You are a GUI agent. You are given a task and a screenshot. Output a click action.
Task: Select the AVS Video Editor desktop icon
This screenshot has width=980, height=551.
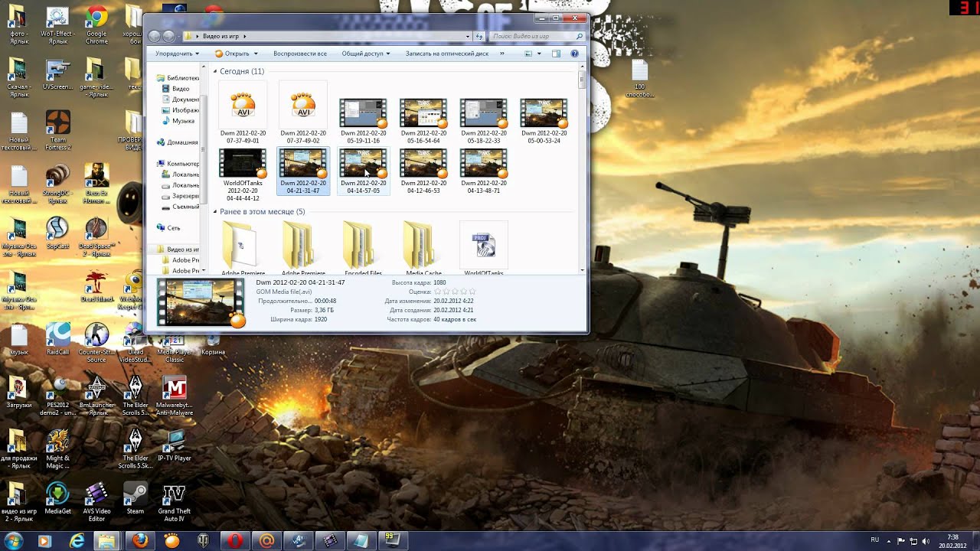point(96,502)
